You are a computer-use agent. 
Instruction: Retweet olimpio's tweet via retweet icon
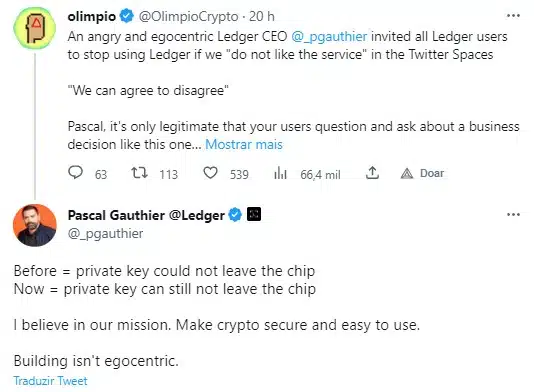click(x=140, y=173)
